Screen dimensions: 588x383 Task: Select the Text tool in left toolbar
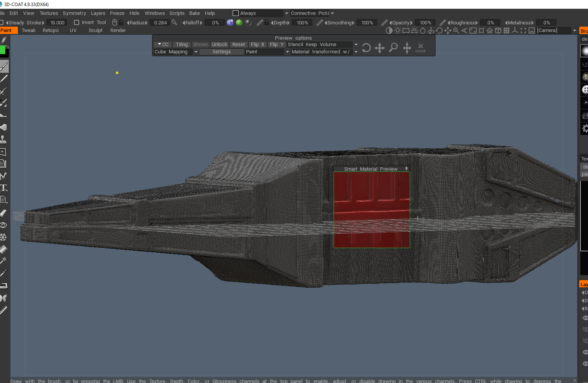[4, 188]
